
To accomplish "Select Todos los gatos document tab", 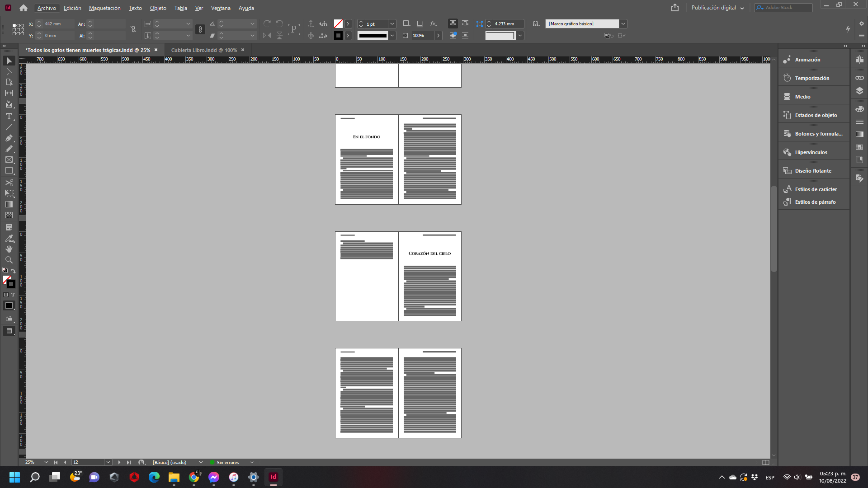I will click(88, 50).
